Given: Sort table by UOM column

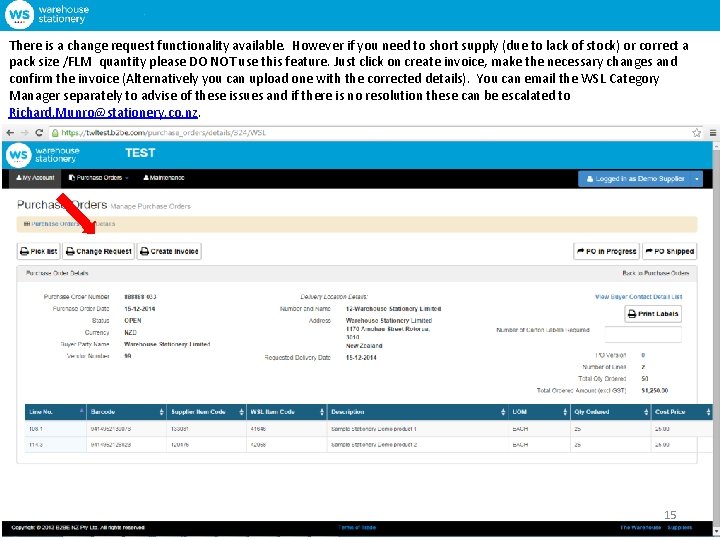Looking at the screenshot, I should pyautogui.click(x=539, y=412).
